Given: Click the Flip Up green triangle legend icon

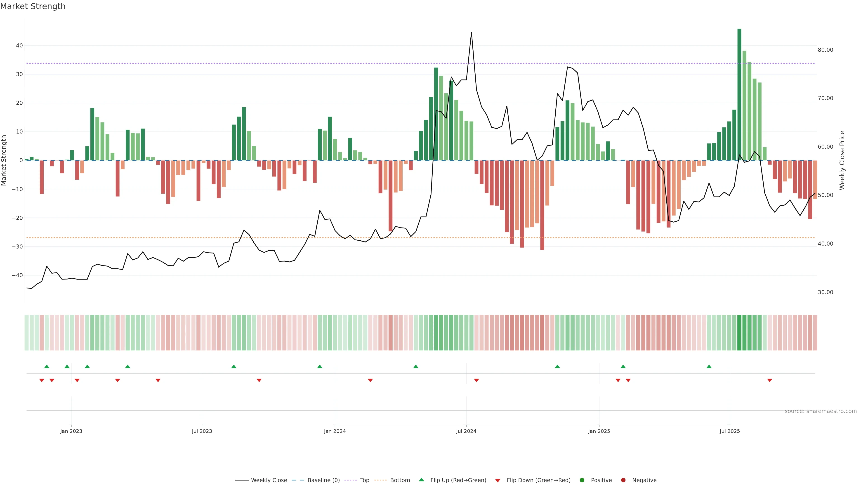Looking at the screenshot, I should [x=421, y=480].
